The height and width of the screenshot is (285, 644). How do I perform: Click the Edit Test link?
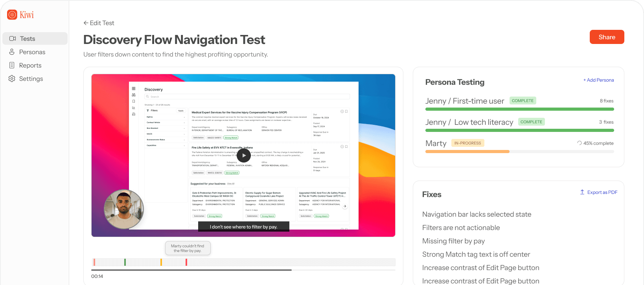[x=102, y=23]
